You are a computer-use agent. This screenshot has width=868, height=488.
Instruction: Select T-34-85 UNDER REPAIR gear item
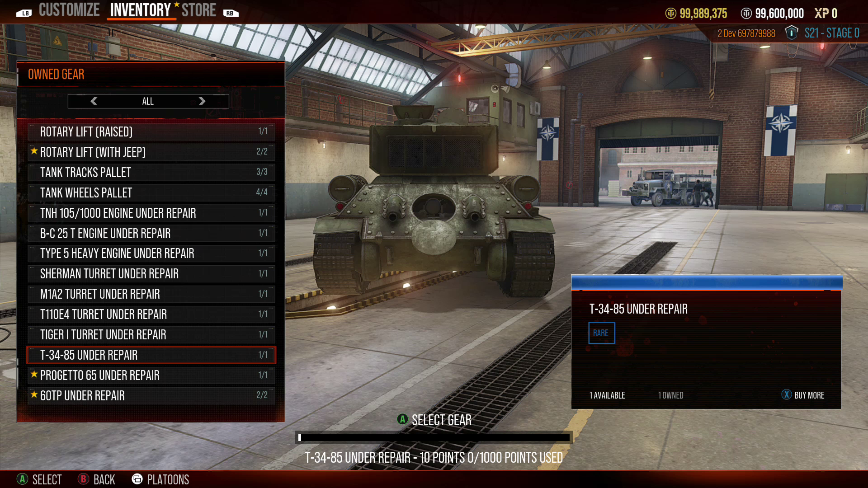pos(151,355)
